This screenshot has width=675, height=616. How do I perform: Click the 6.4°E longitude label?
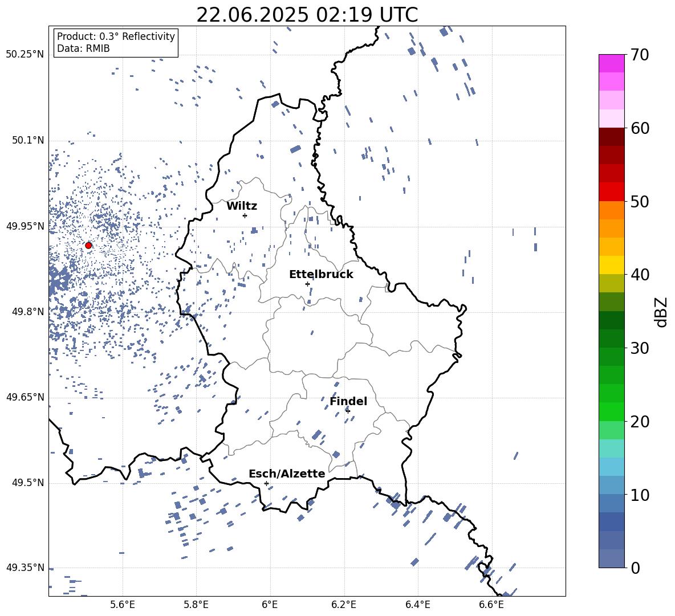click(417, 605)
